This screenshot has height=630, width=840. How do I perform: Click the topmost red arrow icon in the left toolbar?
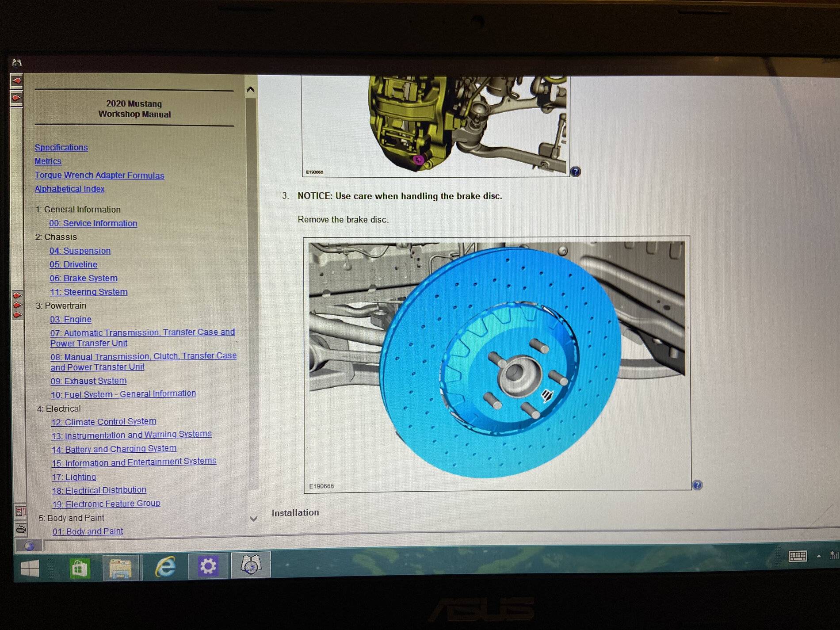click(x=16, y=81)
